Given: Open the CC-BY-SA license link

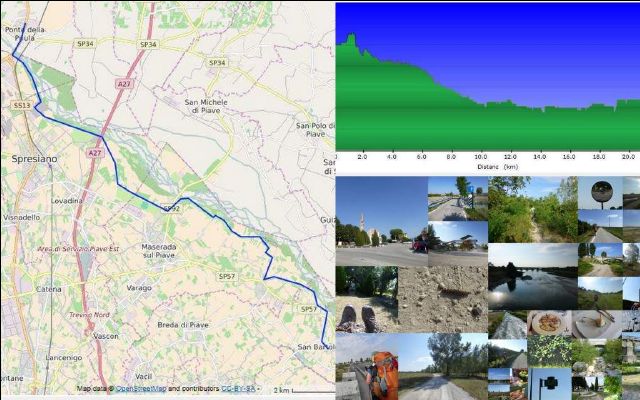Looking at the screenshot, I should tap(238, 388).
